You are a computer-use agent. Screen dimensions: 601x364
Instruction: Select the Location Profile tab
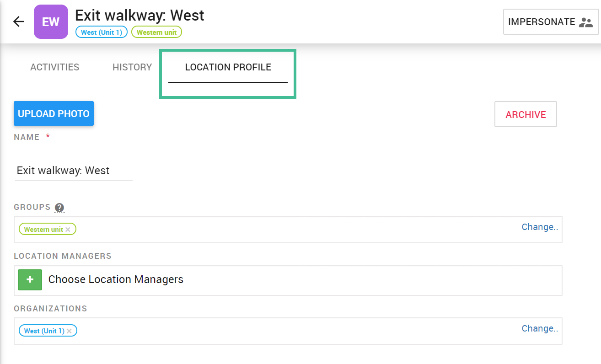pos(228,67)
